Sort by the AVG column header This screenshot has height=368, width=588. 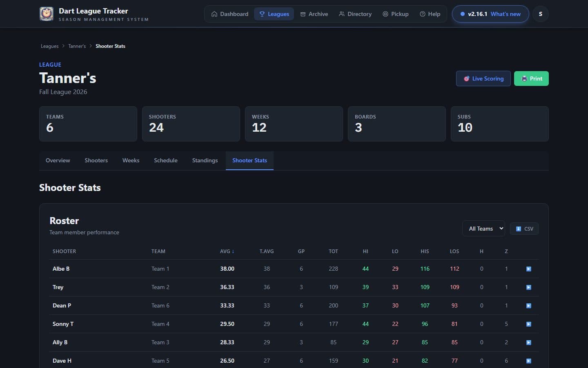(227, 251)
